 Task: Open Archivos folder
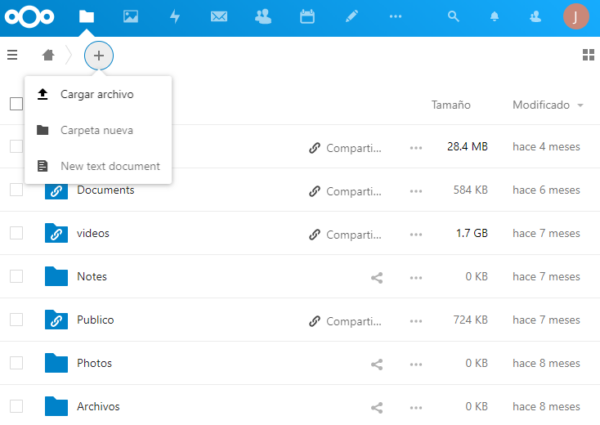tap(98, 406)
